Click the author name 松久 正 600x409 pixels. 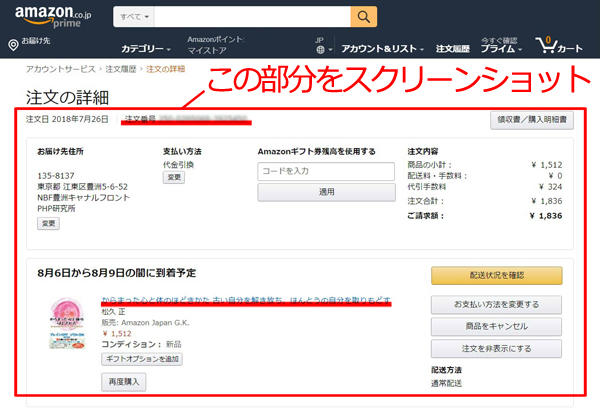pyautogui.click(x=113, y=312)
